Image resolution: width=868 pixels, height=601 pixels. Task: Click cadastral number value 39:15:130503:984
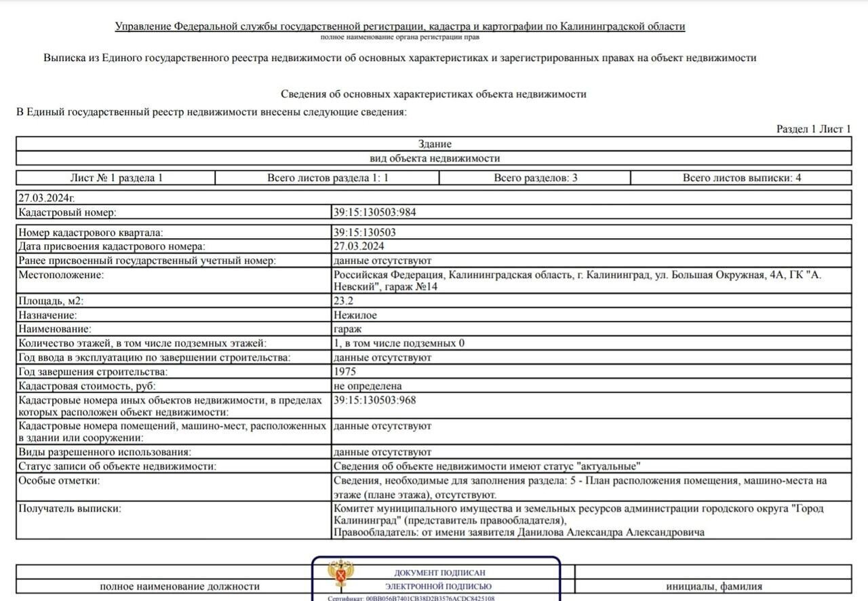pos(374,212)
